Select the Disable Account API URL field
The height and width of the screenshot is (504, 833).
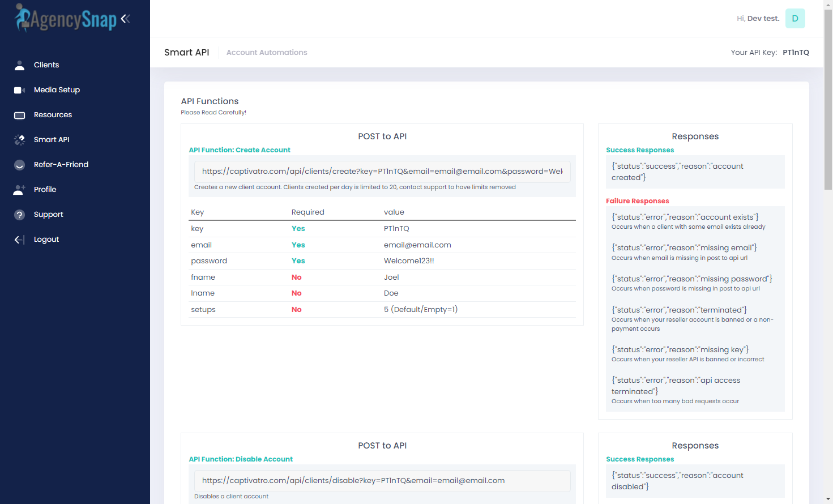coord(382,481)
